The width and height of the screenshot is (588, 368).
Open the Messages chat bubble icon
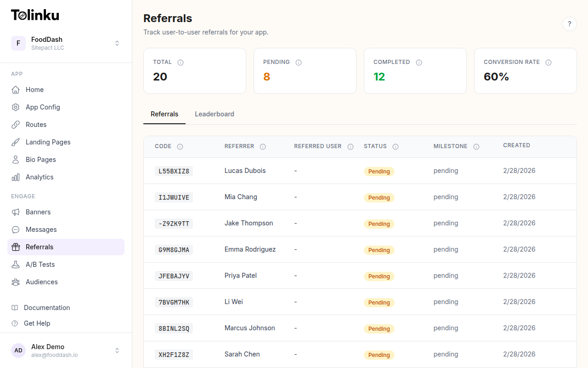tap(15, 229)
